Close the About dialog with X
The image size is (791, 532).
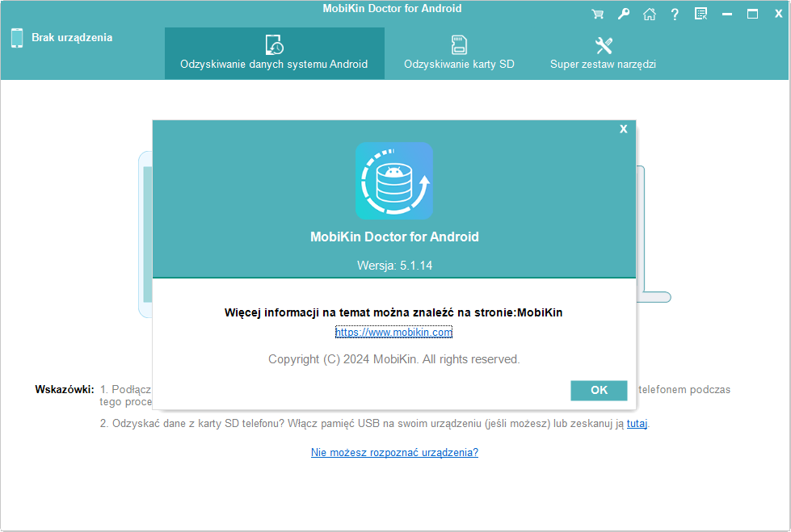pos(624,129)
